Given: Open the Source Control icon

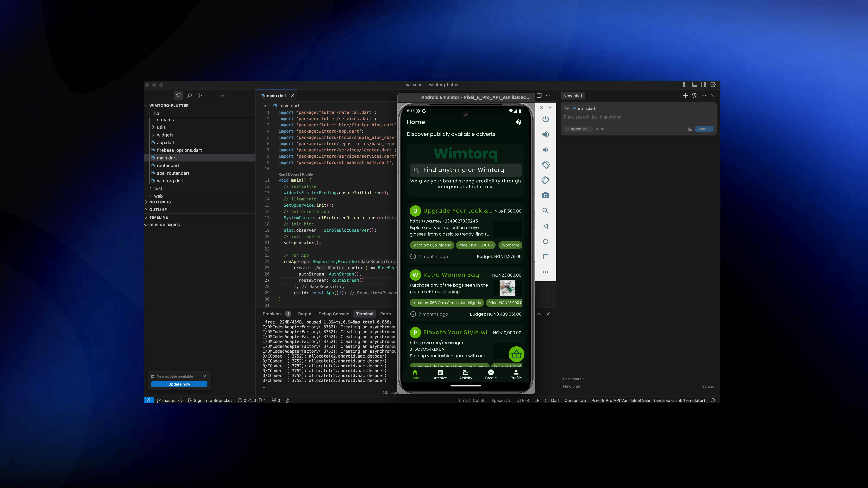Looking at the screenshot, I should tap(201, 96).
